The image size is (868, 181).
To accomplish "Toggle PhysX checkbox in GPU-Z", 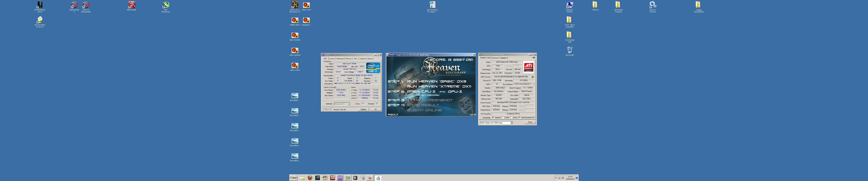I will click(511, 117).
